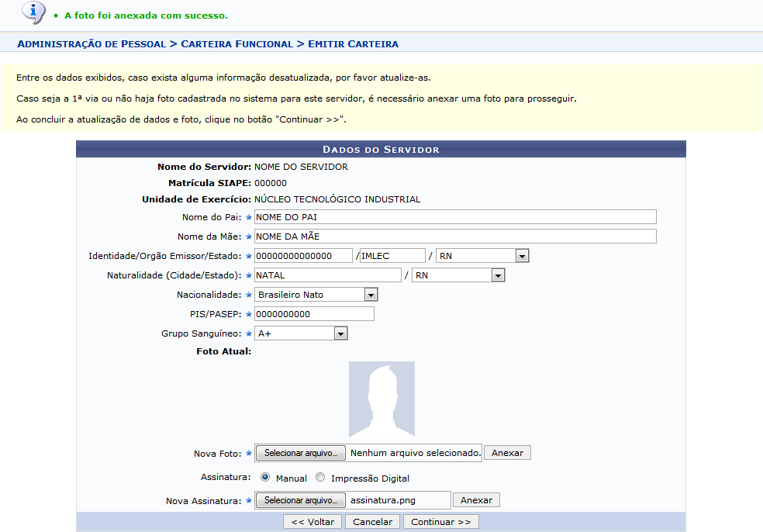This screenshot has height=532, width=763.
Task: Click the info icon beside success message
Action: [33, 12]
